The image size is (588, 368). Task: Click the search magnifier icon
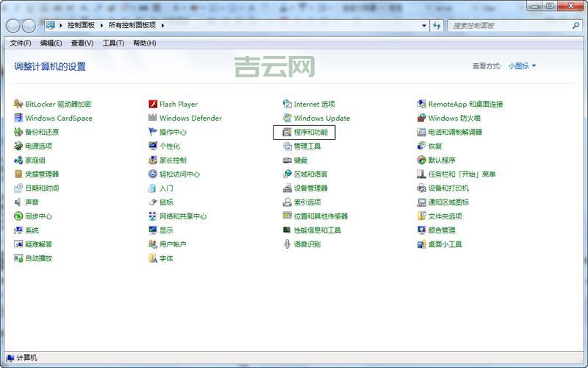[x=576, y=26]
